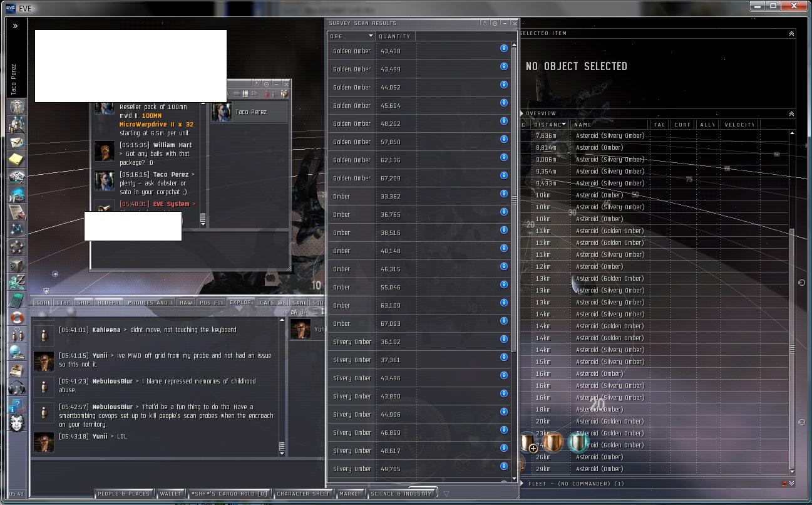Switch to the Explor chat tab

point(241,302)
